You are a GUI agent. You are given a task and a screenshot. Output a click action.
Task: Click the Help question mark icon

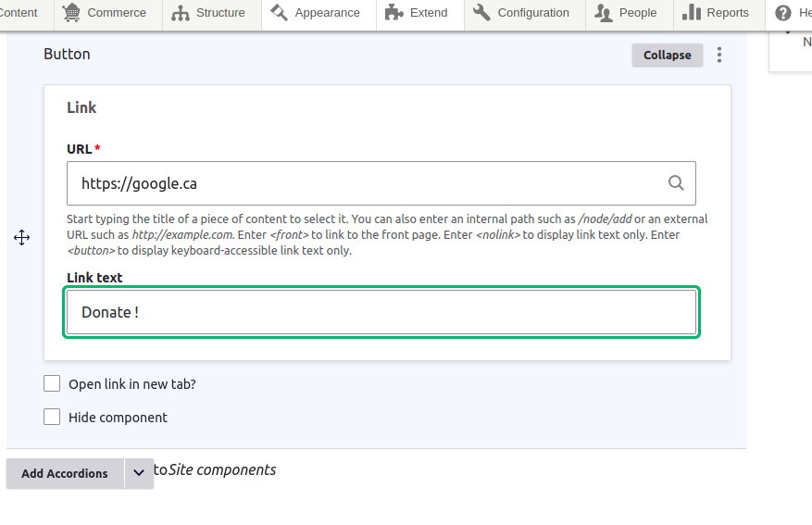[783, 12]
